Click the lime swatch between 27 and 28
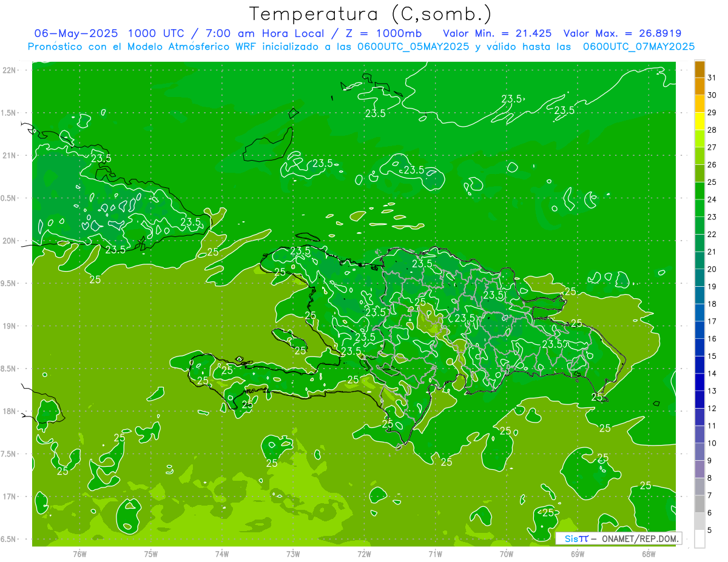Screen dimensions: 728x562 (699, 139)
